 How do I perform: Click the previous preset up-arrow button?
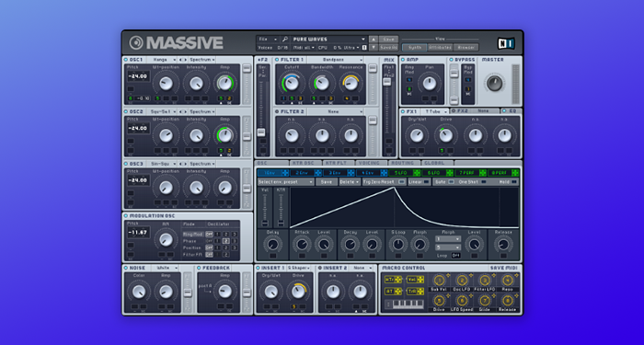coord(373,40)
